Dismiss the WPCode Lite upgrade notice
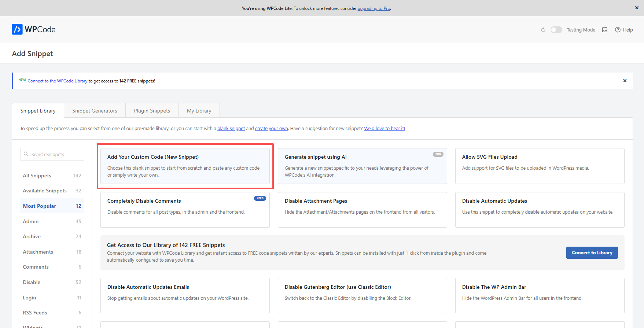This screenshot has height=328, width=644. (637, 8)
